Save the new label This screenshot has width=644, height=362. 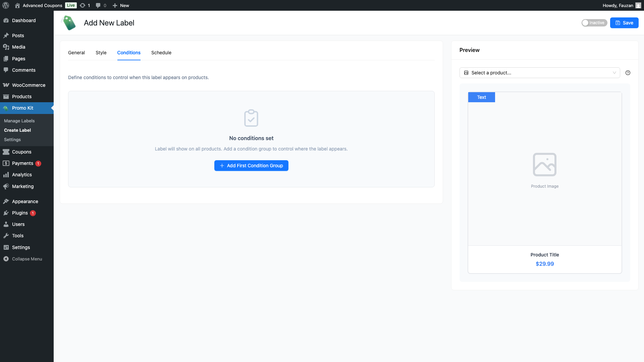[624, 23]
